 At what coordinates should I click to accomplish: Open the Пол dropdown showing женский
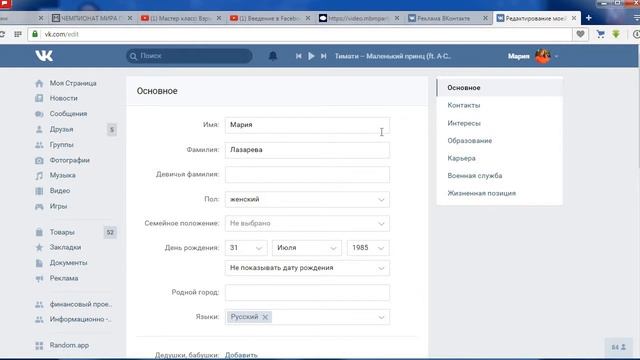(x=307, y=199)
